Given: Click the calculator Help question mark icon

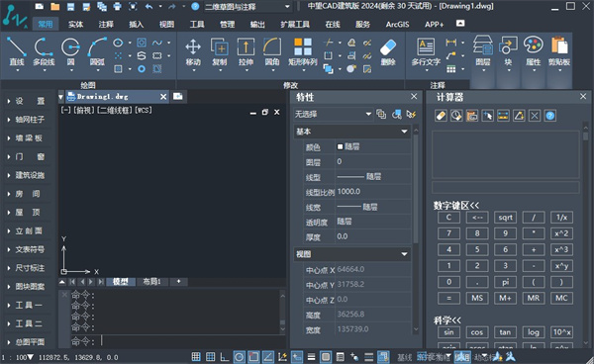Looking at the screenshot, I should click(x=550, y=116).
